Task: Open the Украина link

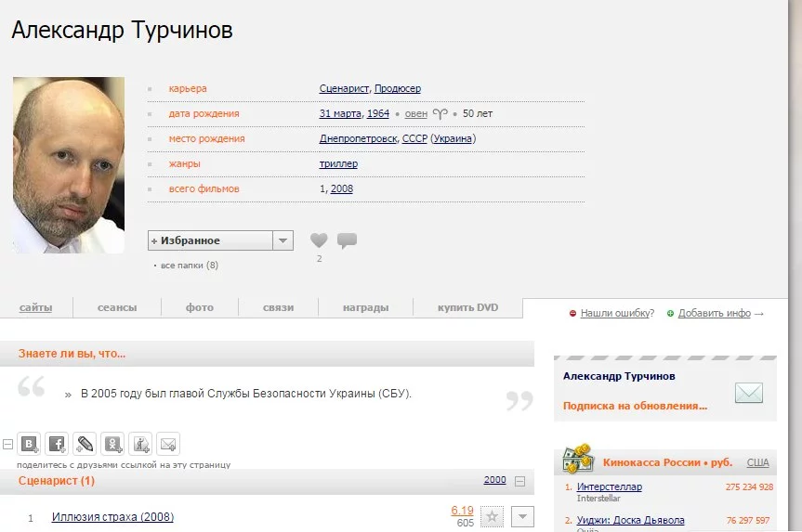Action: coord(454,138)
